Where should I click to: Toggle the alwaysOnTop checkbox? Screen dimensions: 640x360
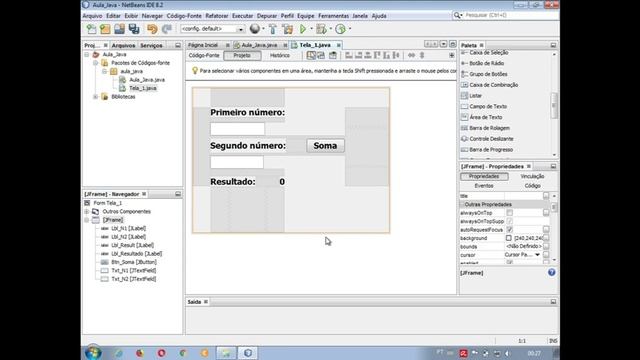pos(509,213)
